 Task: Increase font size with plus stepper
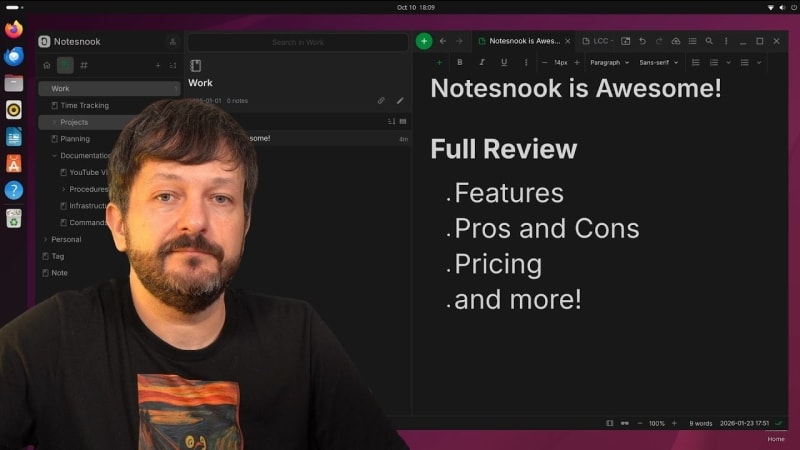577,62
